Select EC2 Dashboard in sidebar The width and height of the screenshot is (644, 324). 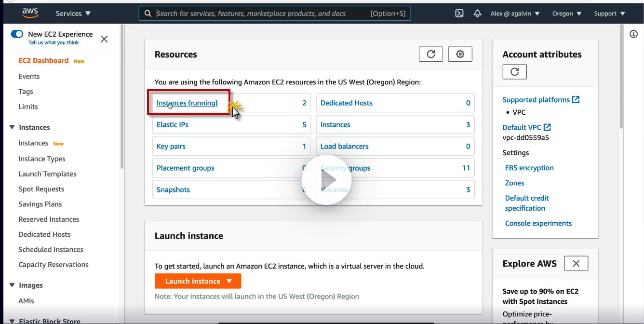point(43,61)
